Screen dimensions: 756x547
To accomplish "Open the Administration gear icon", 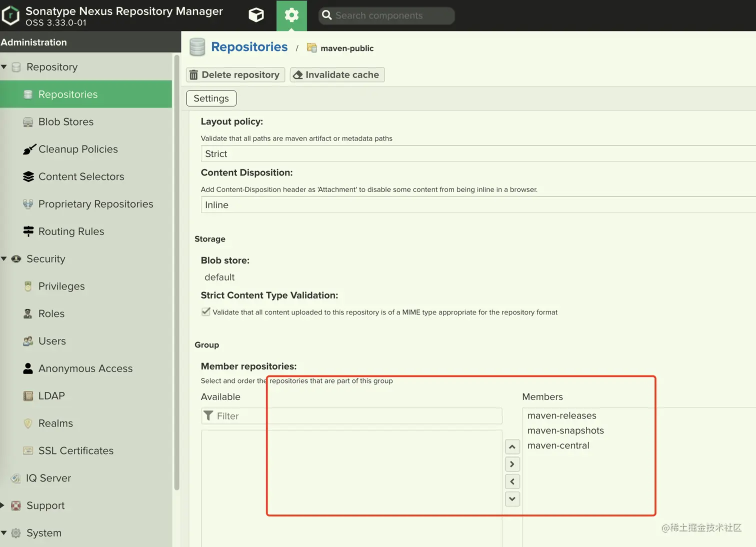I will [291, 15].
